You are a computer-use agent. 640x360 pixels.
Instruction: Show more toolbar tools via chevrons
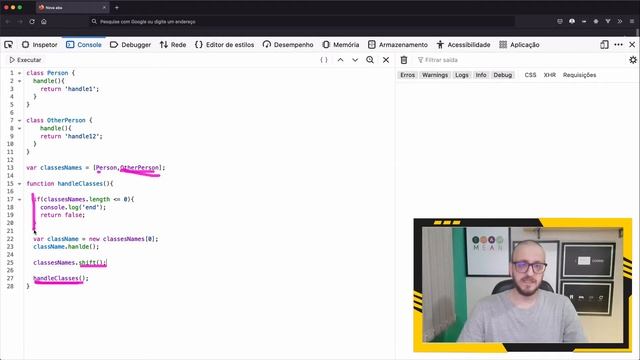620,21
